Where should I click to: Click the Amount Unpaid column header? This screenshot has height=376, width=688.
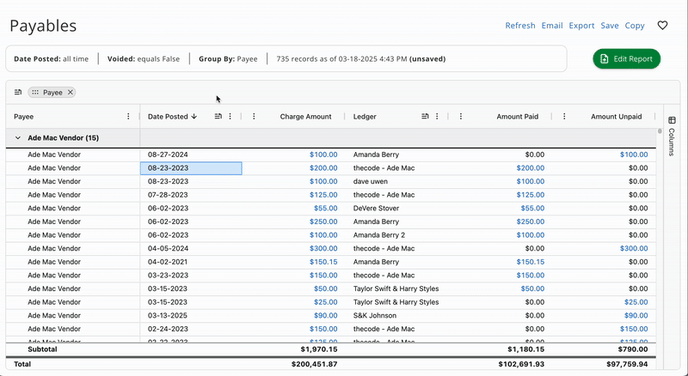click(x=616, y=116)
